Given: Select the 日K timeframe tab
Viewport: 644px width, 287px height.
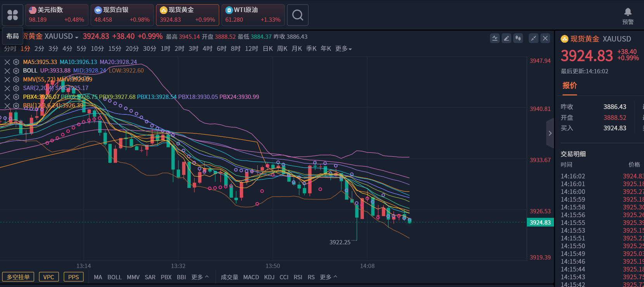Looking at the screenshot, I should coord(268,48).
